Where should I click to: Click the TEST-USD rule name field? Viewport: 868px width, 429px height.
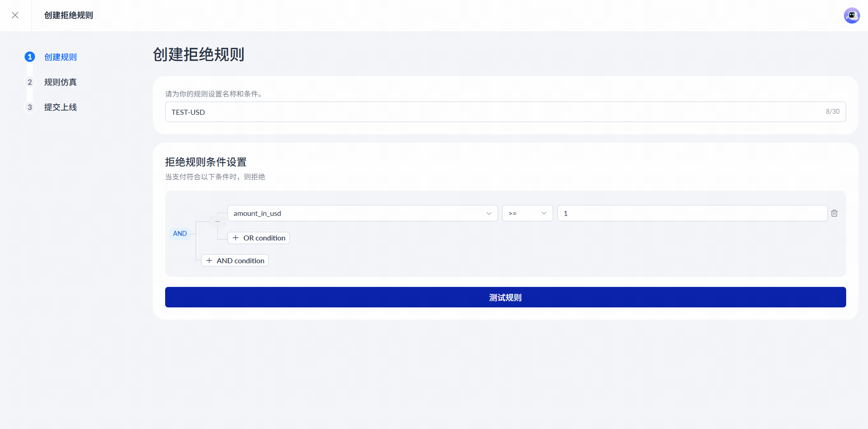point(505,112)
